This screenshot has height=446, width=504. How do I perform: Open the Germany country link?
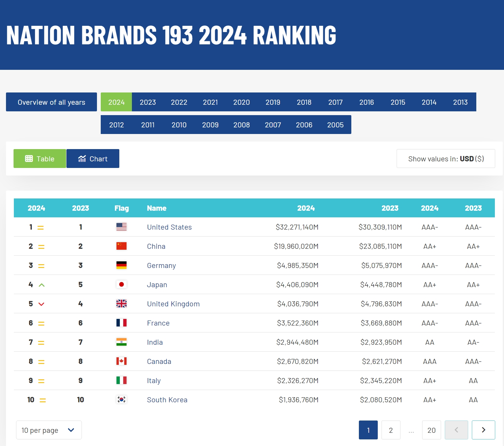tap(161, 265)
